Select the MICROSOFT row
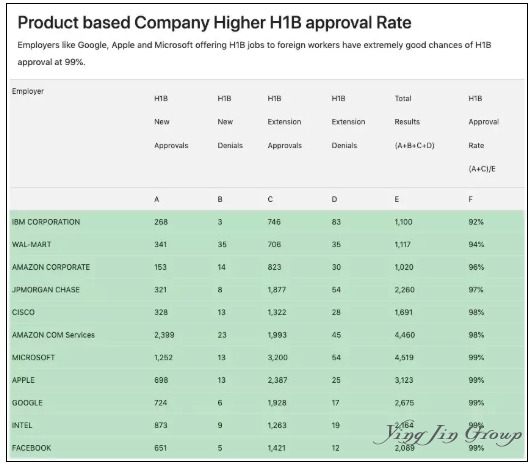This screenshot has width=532, height=465. coord(267,357)
